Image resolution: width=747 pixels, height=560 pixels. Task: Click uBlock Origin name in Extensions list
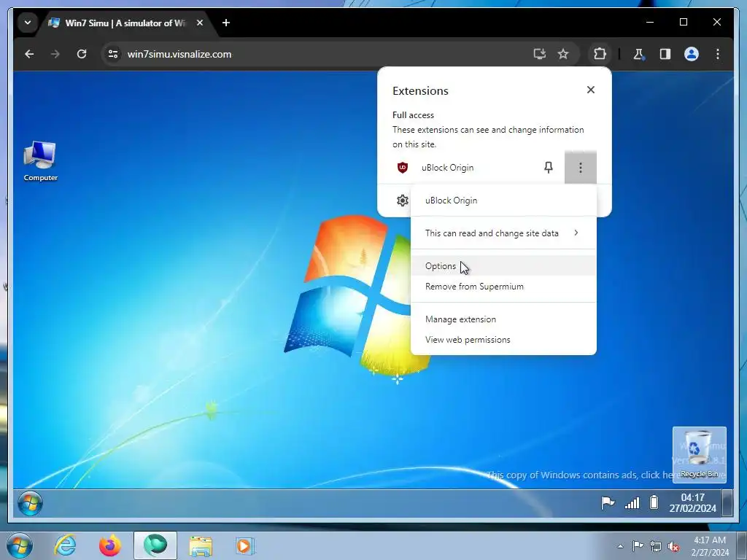tap(447, 168)
